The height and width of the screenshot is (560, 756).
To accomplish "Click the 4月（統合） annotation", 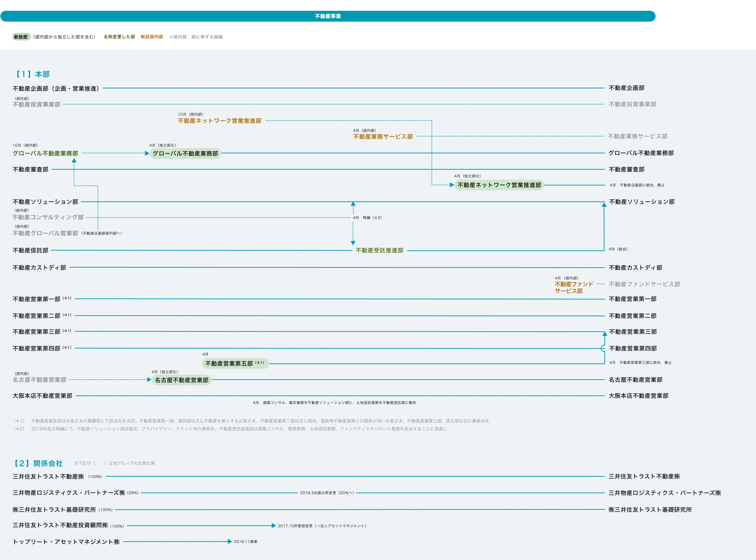I will [618, 249].
